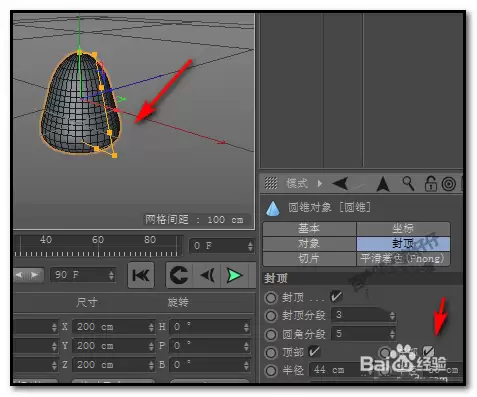Screen dimensions: 477x397
Task: Go back with the left black arrow
Action: [x=340, y=183]
